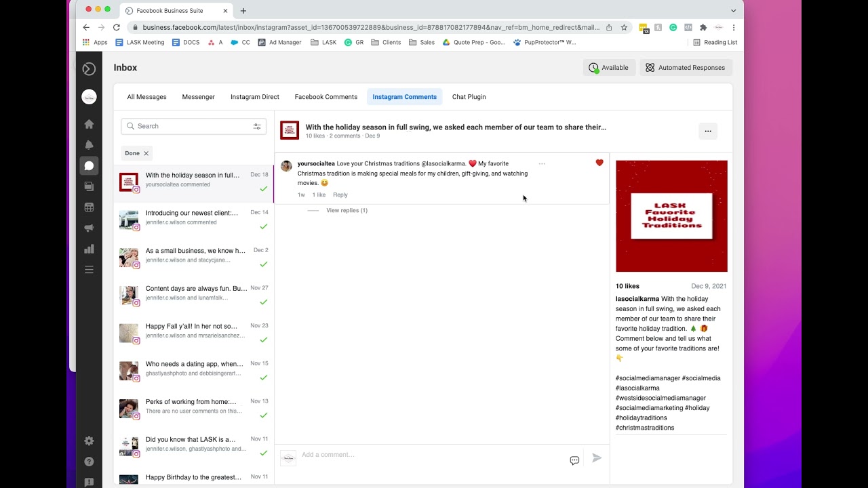Open saved replies icon in comment box
Image resolution: width=868 pixels, height=488 pixels.
(x=574, y=460)
